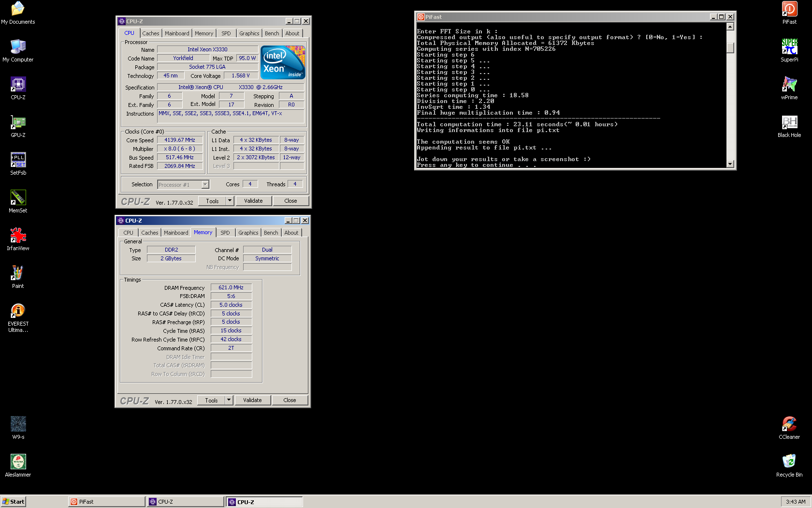Launch IrfanView from desktop
This screenshot has width=812, height=508.
pyautogui.click(x=18, y=239)
